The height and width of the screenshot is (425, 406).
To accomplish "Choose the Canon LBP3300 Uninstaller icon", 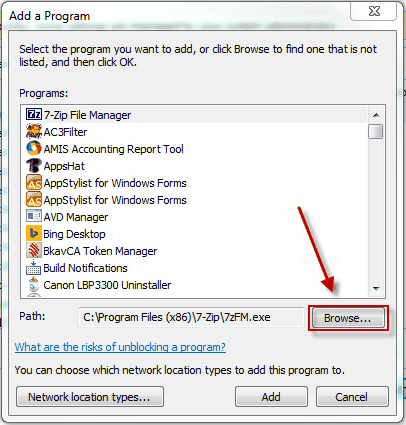I will (x=34, y=285).
